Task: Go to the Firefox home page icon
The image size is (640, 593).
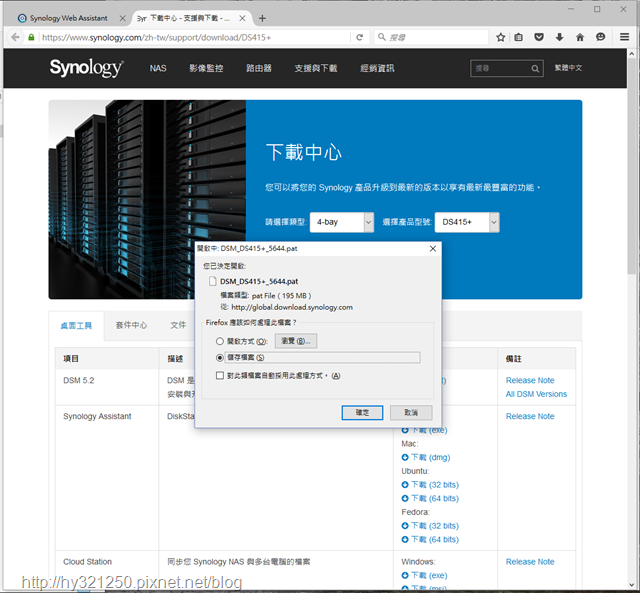Action: [x=580, y=37]
